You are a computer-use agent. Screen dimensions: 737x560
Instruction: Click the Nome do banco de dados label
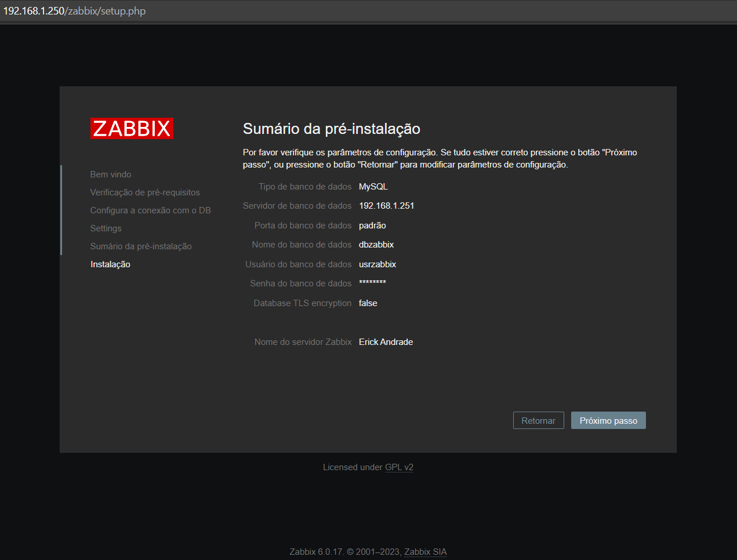coord(302,245)
